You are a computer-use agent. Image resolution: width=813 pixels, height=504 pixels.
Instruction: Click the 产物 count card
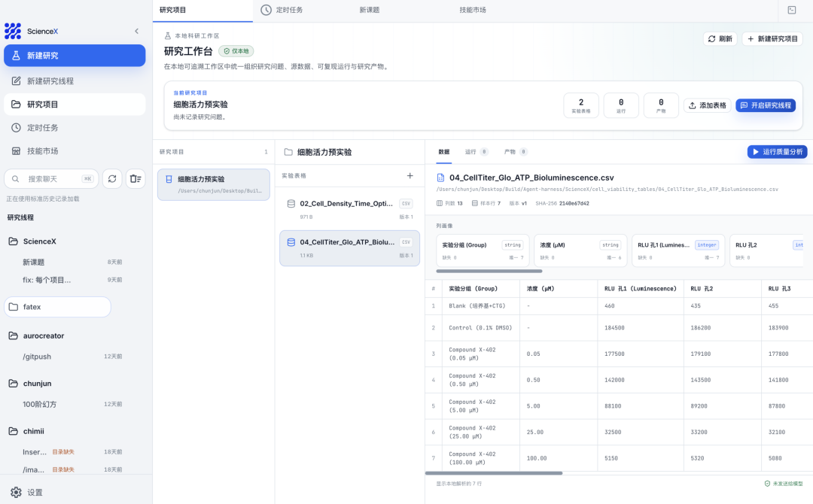(x=661, y=105)
